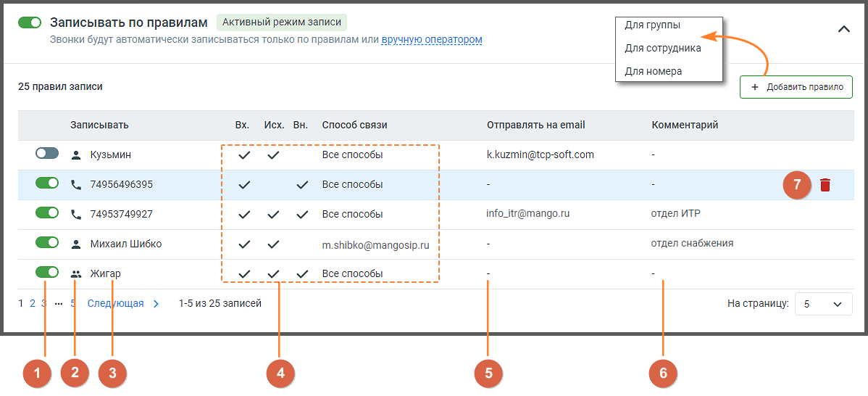Click email k.kuzmin@tcp-soft.com
Screen dimensions: 868x396
pyautogui.click(x=541, y=155)
